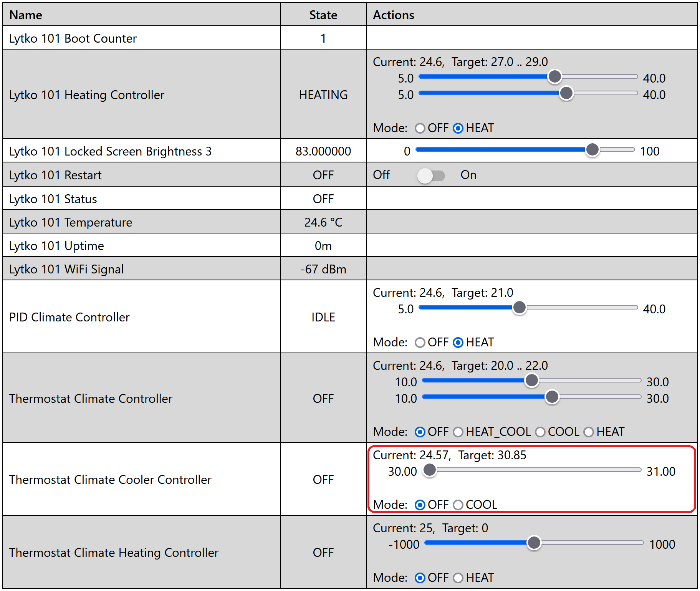Click the State column header
The width and height of the screenshot is (700, 591).
tap(323, 15)
